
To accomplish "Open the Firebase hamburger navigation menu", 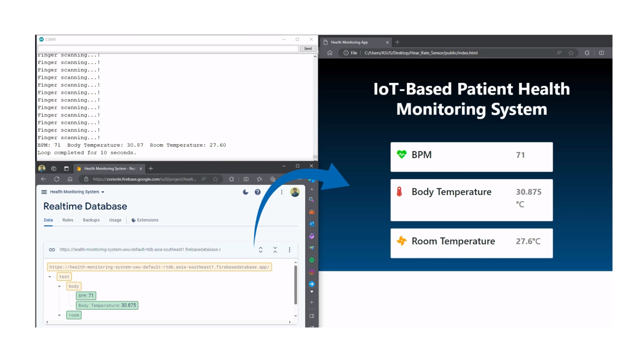I will click(x=44, y=192).
